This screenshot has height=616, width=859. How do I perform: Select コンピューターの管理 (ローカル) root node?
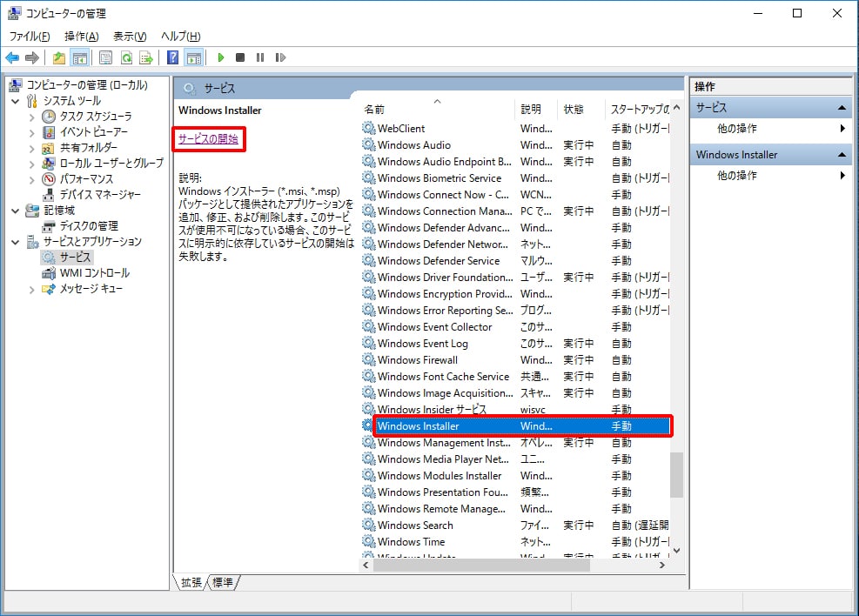point(87,85)
